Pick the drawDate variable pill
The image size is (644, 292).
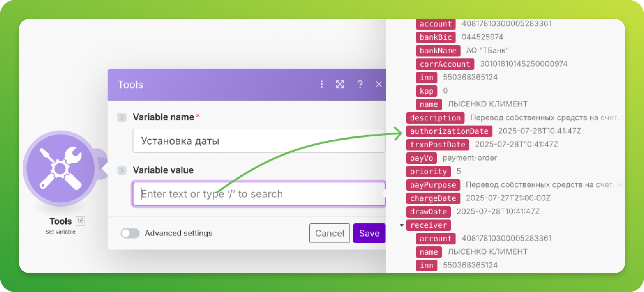[x=428, y=212]
